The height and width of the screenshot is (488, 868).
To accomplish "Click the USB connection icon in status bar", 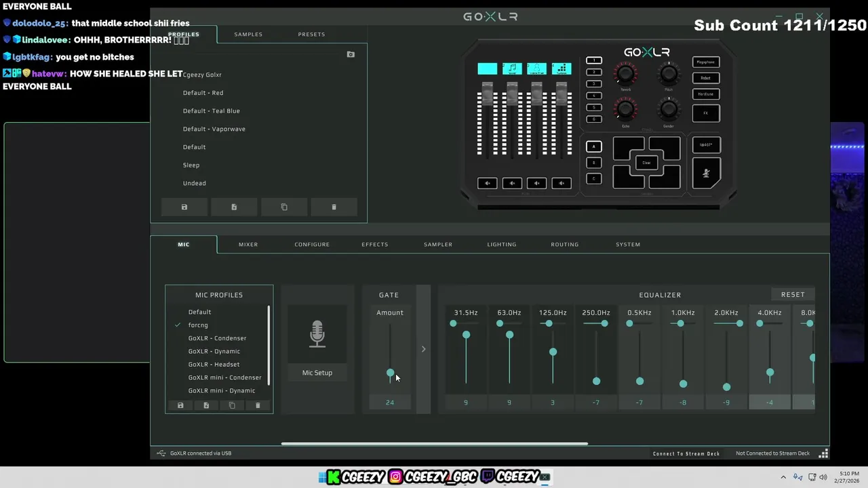I will coord(161,453).
